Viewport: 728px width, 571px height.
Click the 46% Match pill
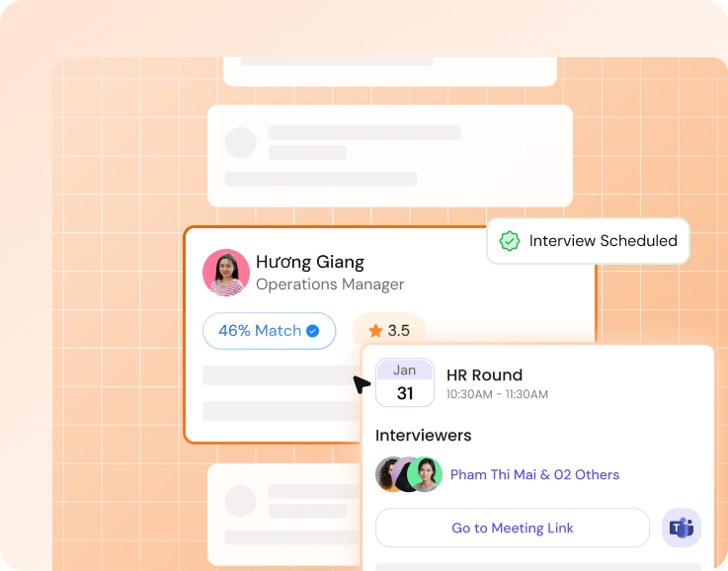coord(269,331)
